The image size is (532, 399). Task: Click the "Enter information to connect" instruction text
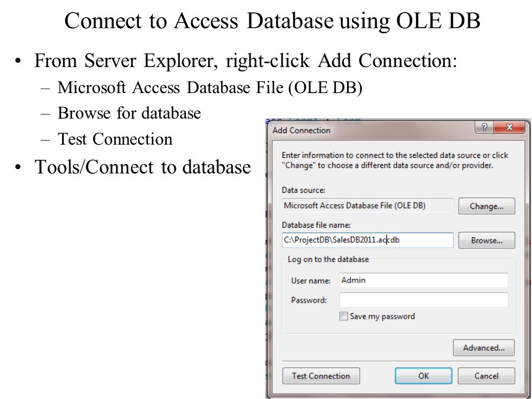tap(395, 160)
